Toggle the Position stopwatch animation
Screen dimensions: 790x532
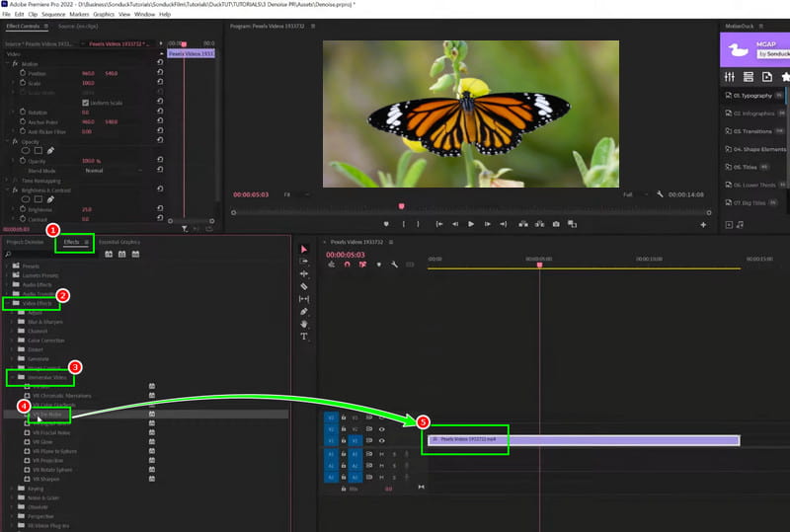tap(23, 73)
